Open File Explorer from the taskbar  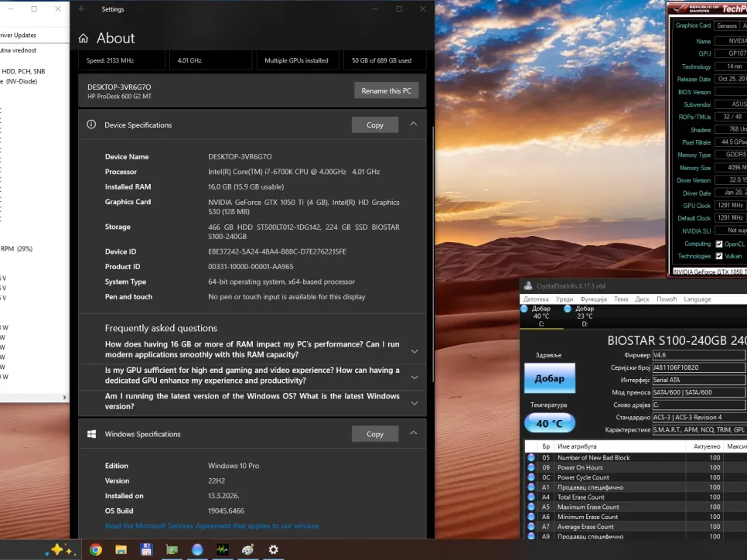[121, 550]
